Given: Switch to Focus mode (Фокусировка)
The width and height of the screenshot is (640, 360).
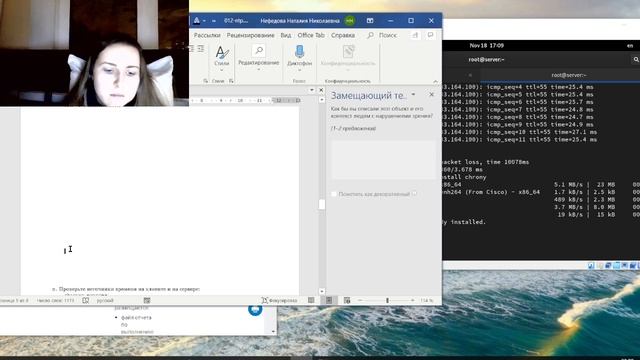Looking at the screenshot, I should pyautogui.click(x=280, y=300).
